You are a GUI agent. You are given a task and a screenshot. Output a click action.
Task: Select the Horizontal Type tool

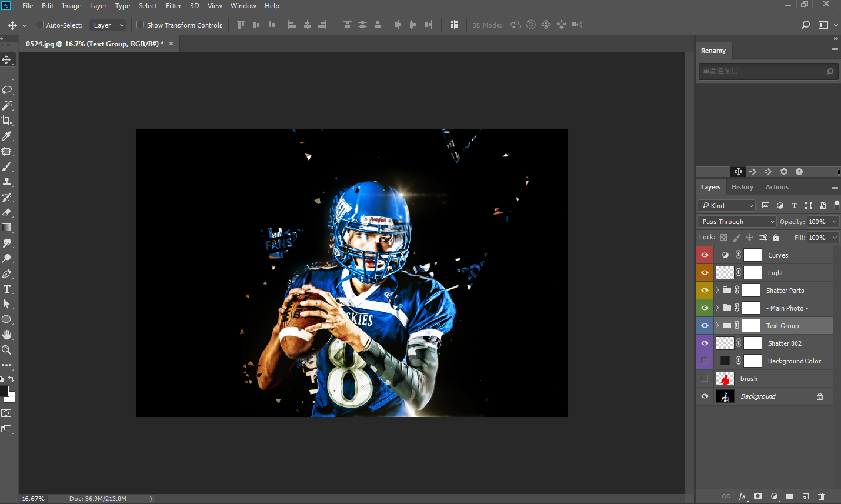(6, 289)
